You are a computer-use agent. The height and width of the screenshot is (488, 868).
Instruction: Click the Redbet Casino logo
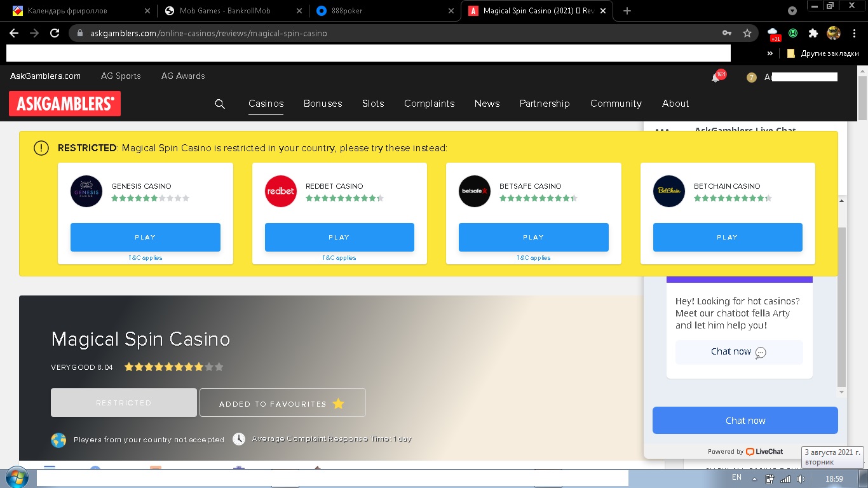pyautogui.click(x=281, y=191)
